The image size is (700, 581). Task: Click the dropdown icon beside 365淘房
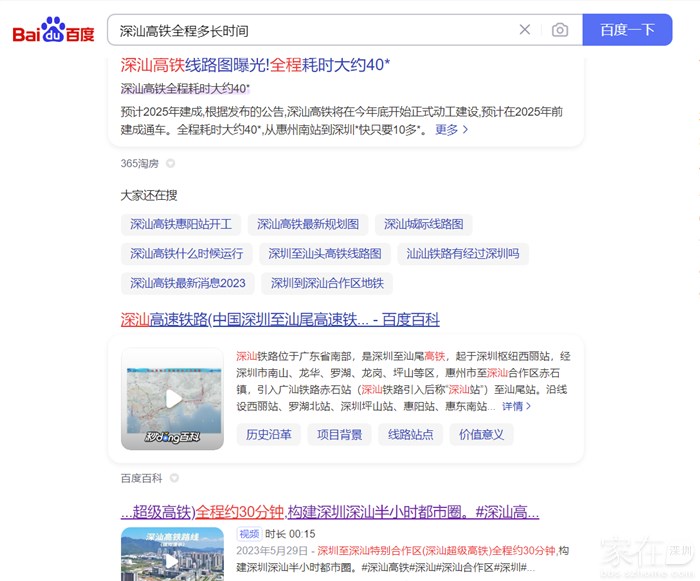pyautogui.click(x=170, y=163)
